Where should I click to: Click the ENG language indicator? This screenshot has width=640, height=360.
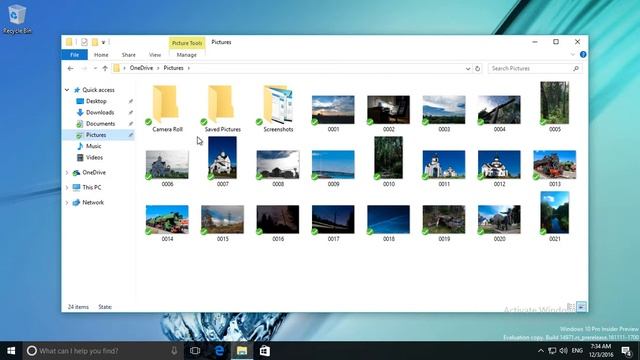pos(577,351)
